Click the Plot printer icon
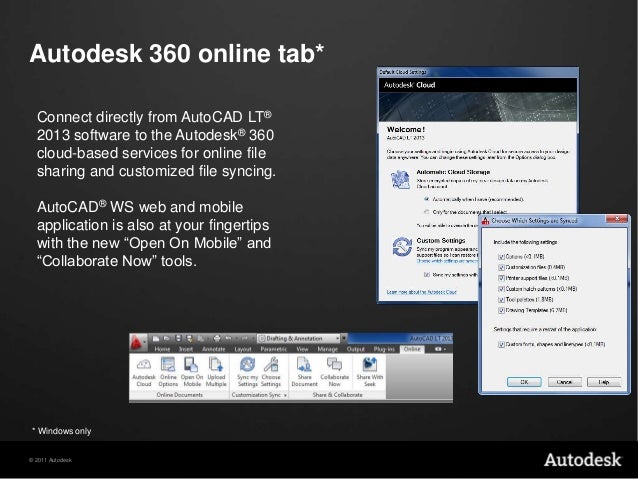Image resolution: width=638 pixels, height=479 pixels. [217, 338]
